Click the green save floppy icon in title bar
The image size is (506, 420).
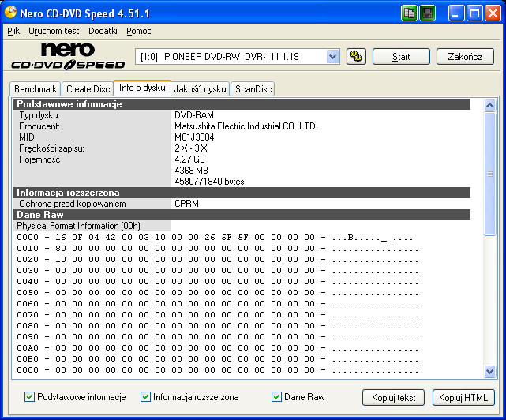(428, 13)
